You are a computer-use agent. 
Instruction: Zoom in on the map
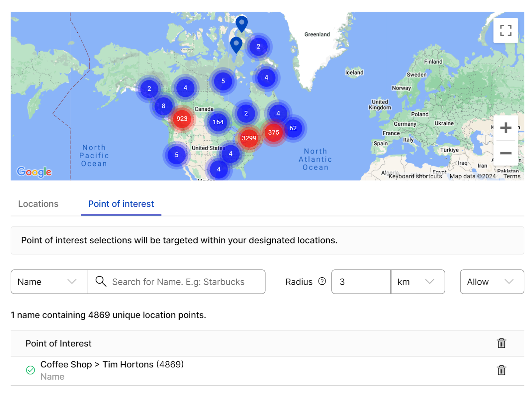[505, 128]
